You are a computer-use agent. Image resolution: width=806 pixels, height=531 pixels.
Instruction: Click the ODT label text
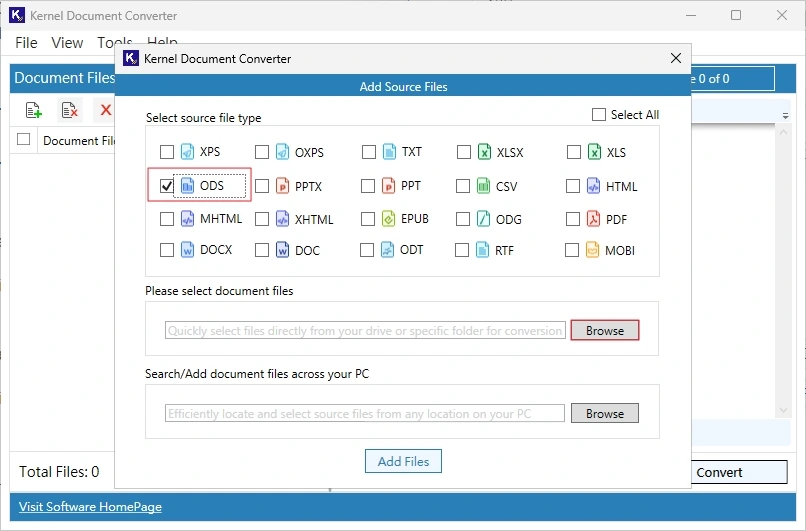pos(411,250)
